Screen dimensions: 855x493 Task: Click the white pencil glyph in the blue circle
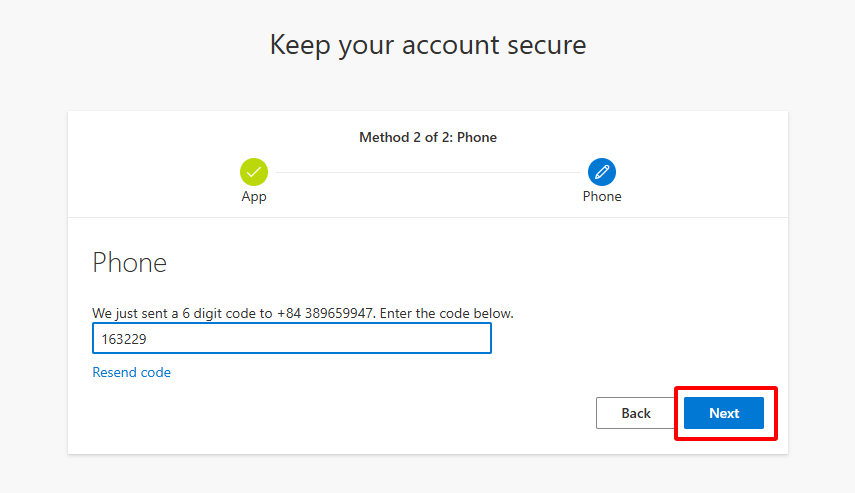(602, 172)
